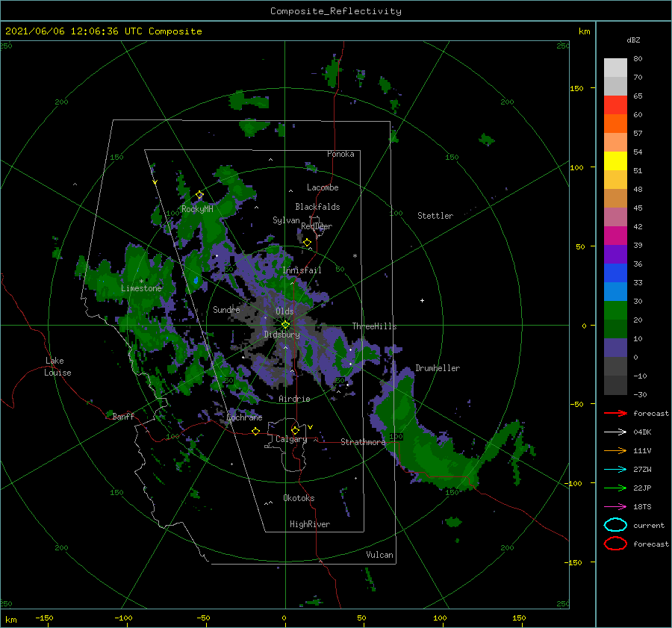The width and height of the screenshot is (672, 628).
Task: Click the Sylvan label
Action: 286,220
